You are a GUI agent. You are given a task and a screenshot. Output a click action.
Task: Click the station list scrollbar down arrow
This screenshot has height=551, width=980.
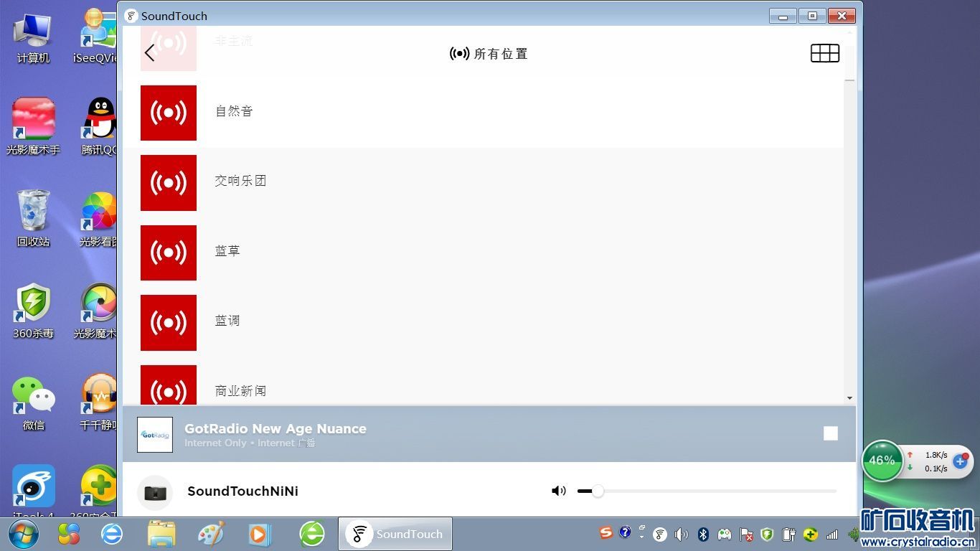pos(850,398)
